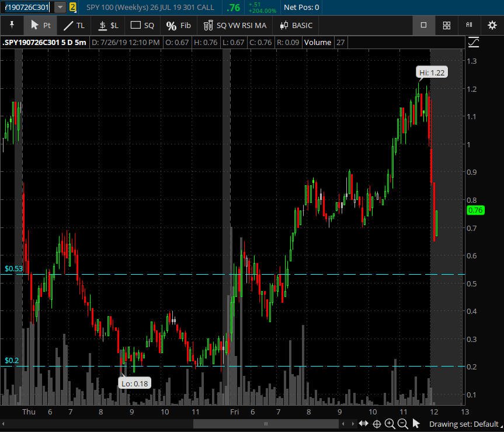Open the yellow 2 symbol link selector
The image size is (504, 432).
tap(72, 7)
